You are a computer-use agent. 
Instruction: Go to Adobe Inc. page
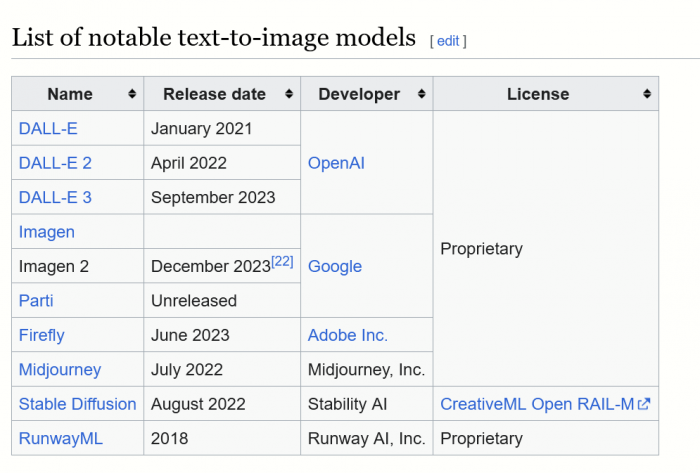[347, 335]
